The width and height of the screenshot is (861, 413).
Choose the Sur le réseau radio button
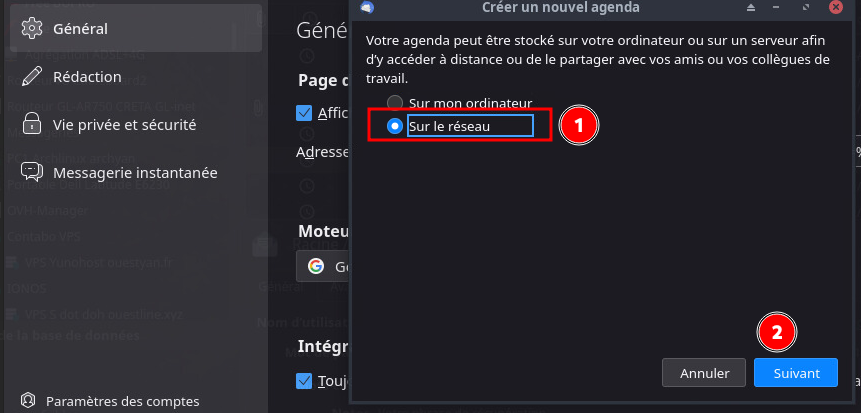pyautogui.click(x=395, y=126)
